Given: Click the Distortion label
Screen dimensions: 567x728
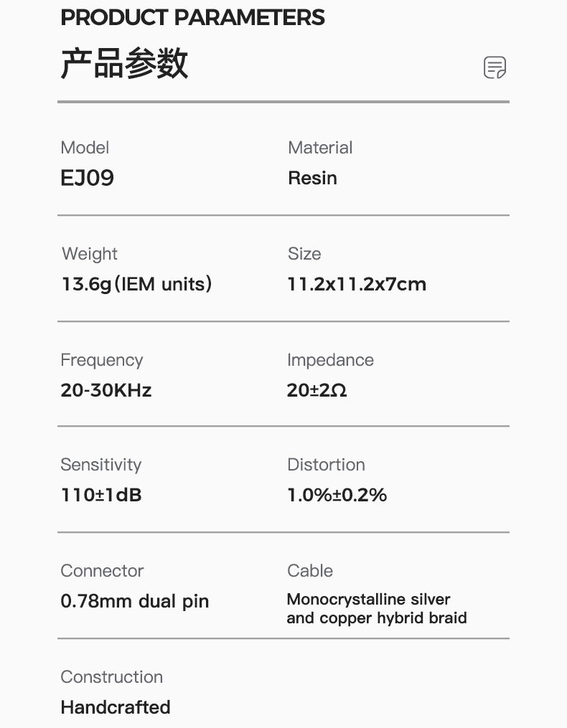Looking at the screenshot, I should [326, 465].
